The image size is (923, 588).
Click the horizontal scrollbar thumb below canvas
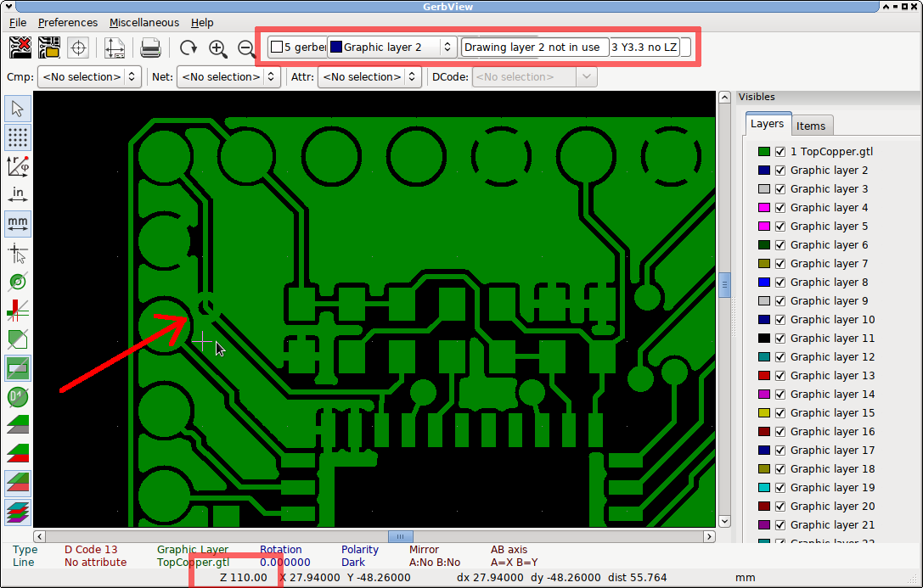coord(400,536)
